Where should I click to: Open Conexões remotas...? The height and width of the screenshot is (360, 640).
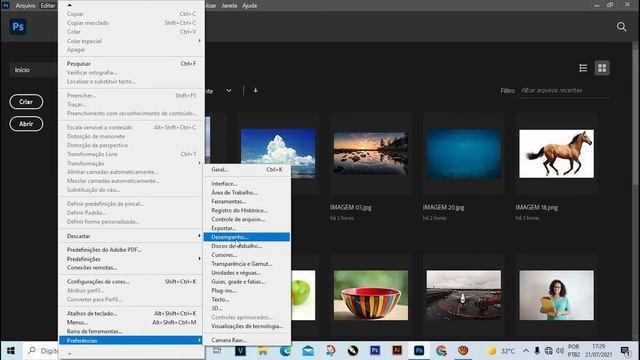point(131,268)
